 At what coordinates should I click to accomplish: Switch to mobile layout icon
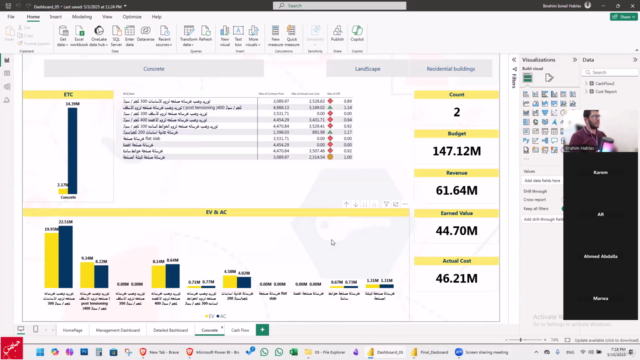36,329
